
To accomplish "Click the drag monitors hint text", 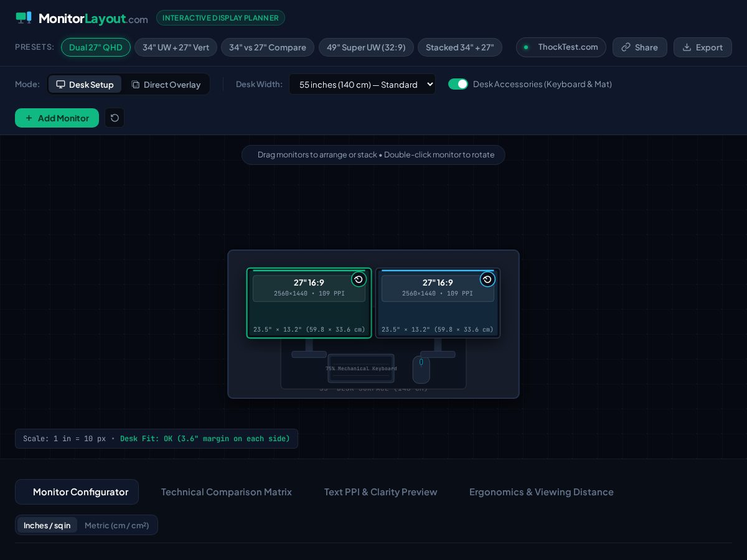I will click(376, 154).
